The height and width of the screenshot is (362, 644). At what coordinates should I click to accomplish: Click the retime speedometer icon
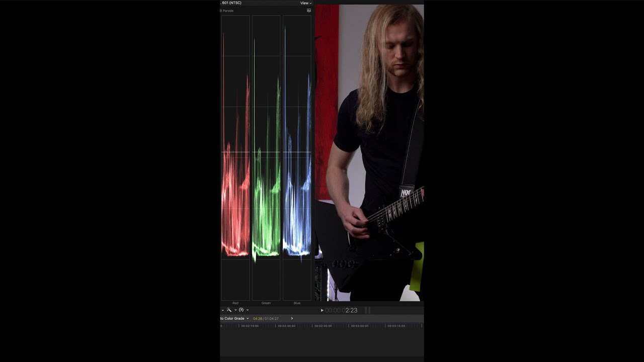(241, 310)
